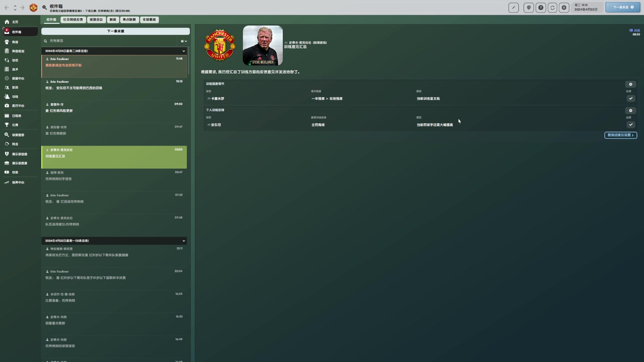Click the 所有事项 search field
Screen dimensions: 644x362
109,41
